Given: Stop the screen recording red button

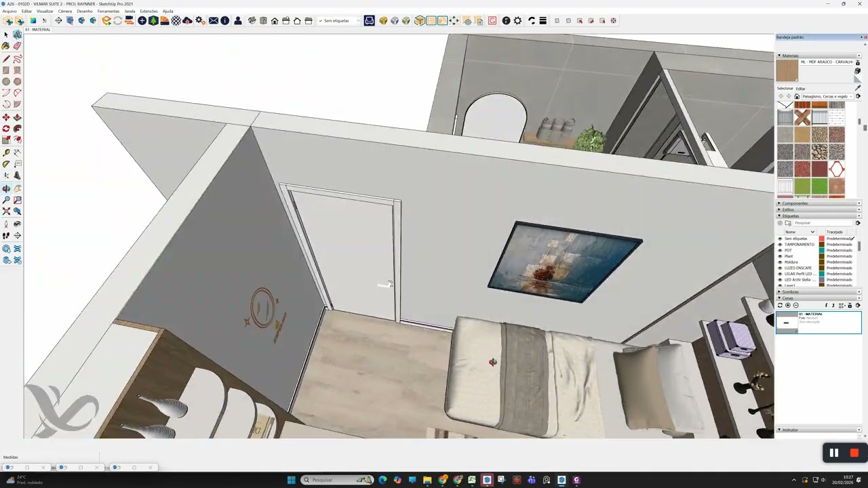Looking at the screenshot, I should coord(854,453).
